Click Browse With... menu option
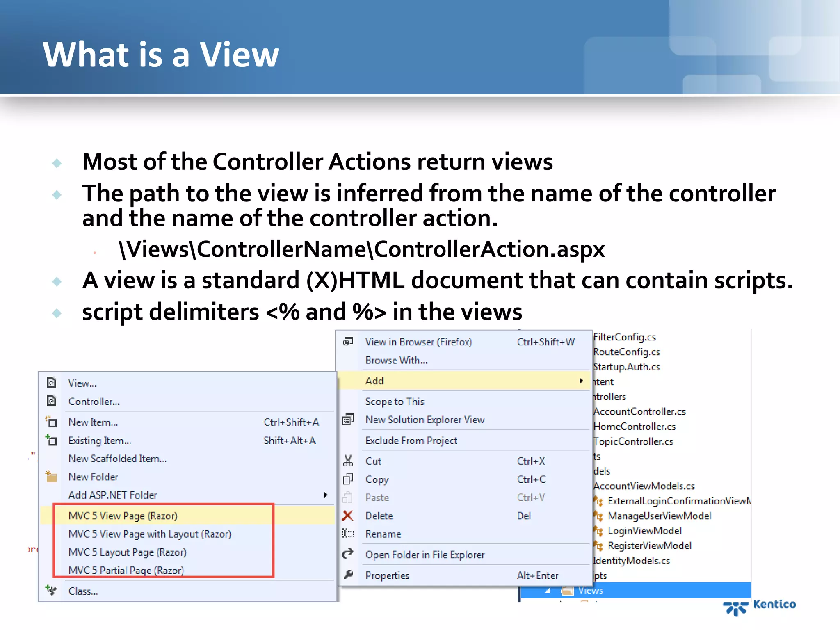Image resolution: width=840 pixels, height=630 pixels. (396, 360)
